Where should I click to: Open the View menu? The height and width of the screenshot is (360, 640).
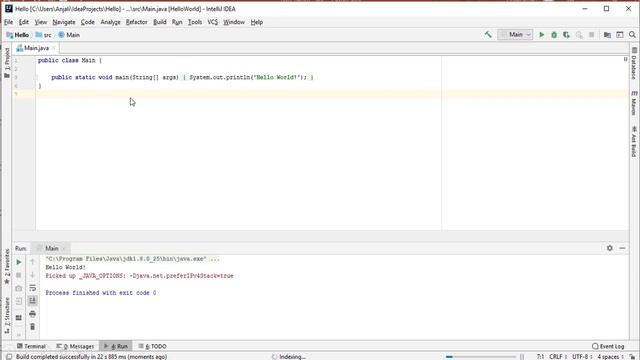40,22
